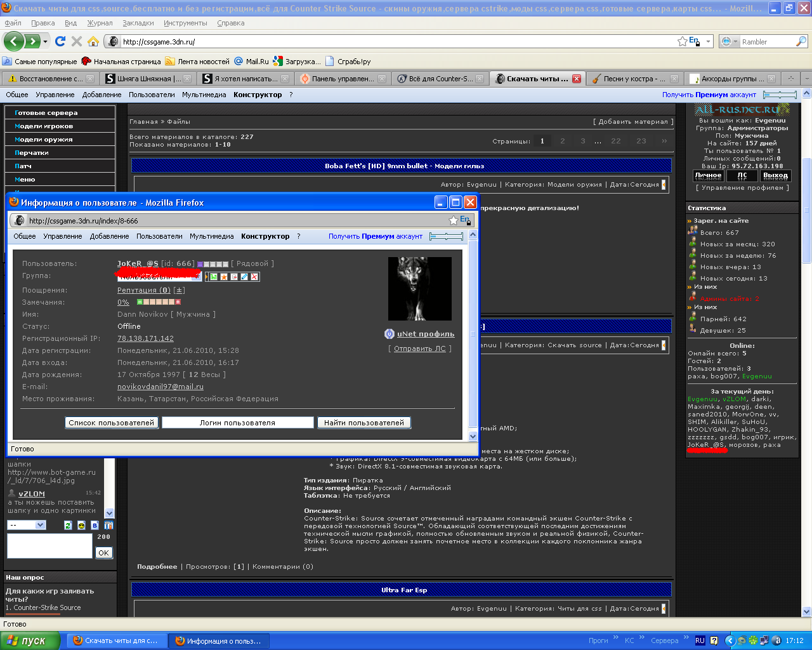Click 'Список пользователей' button
Screen dimensions: 812x650
click(x=112, y=423)
